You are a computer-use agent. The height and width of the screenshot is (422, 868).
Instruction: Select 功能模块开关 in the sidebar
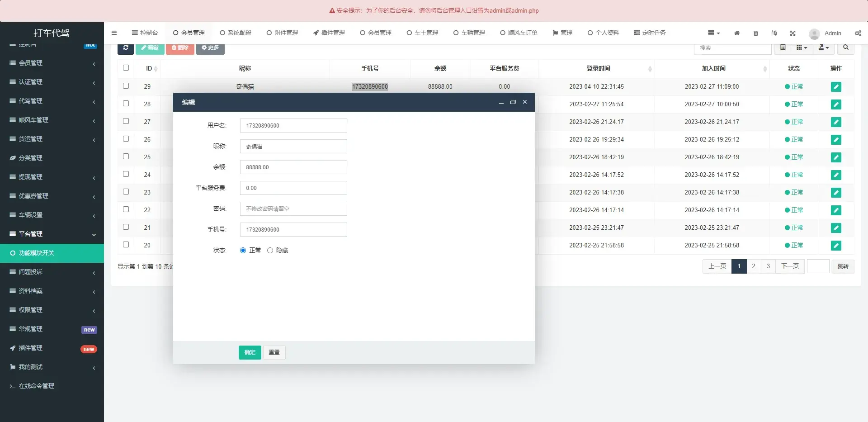pyautogui.click(x=52, y=253)
